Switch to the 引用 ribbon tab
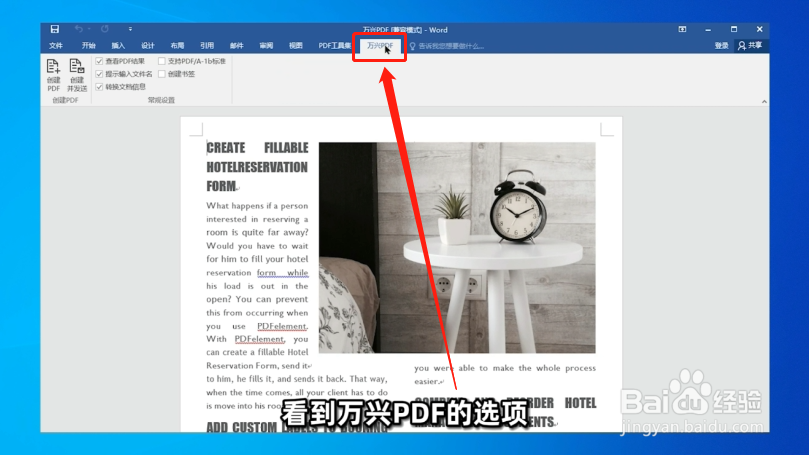The image size is (809, 455). coord(207,46)
